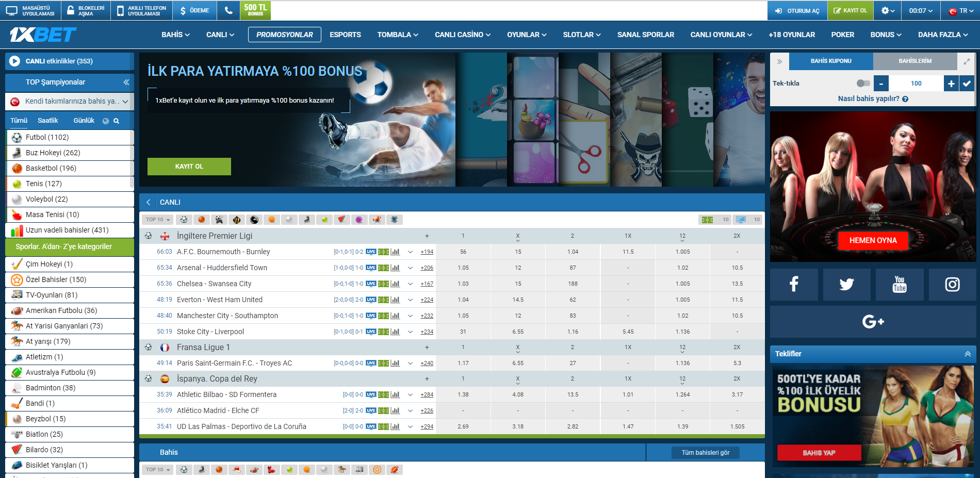Confirm one-click amount with checkmark
Viewport: 980px width, 478px height.
tap(967, 84)
